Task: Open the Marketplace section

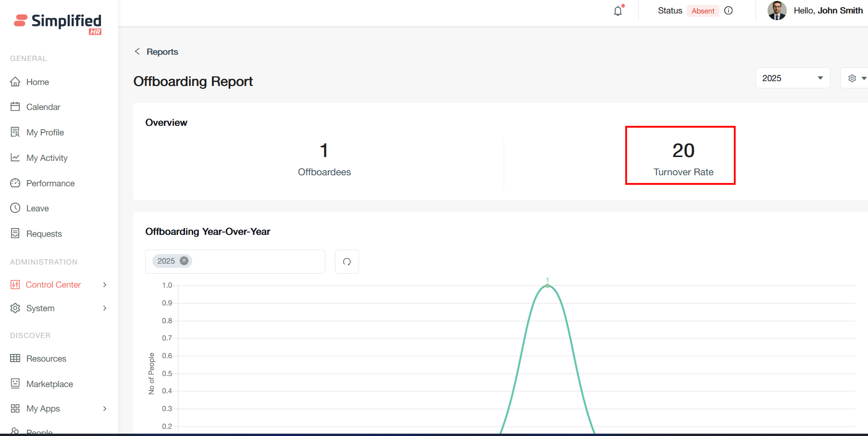Action: pyautogui.click(x=50, y=384)
